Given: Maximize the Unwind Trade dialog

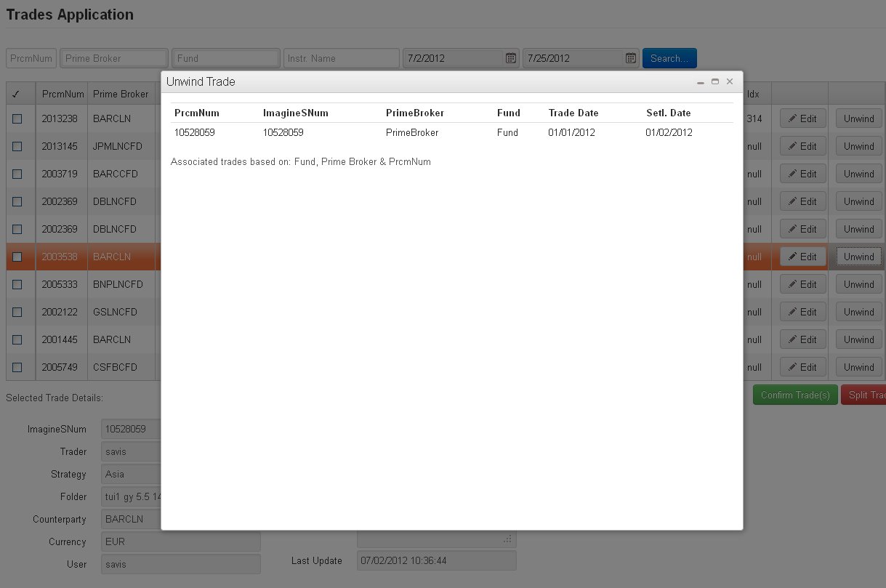Looking at the screenshot, I should pos(715,81).
